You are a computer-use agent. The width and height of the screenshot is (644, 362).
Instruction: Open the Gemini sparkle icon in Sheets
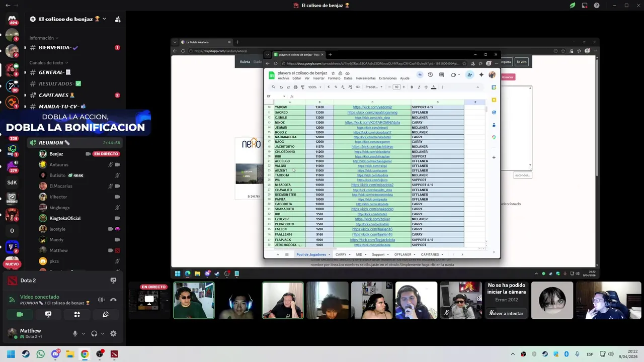coord(481,75)
